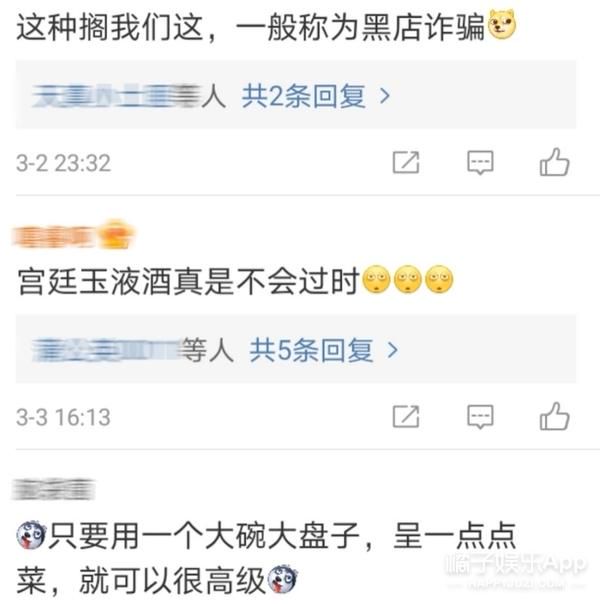Tap the first eye-roll emoji after 不会过时
Viewport: 600px width, 604px height.
377,279
